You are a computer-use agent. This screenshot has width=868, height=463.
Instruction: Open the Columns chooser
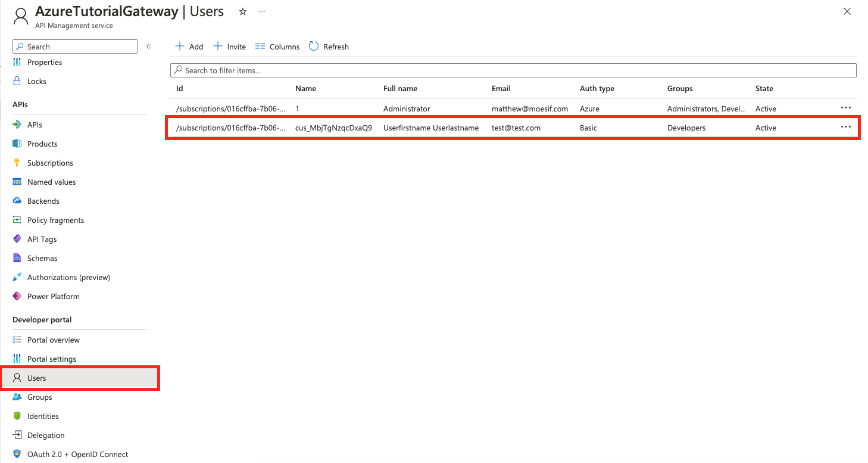(x=277, y=46)
